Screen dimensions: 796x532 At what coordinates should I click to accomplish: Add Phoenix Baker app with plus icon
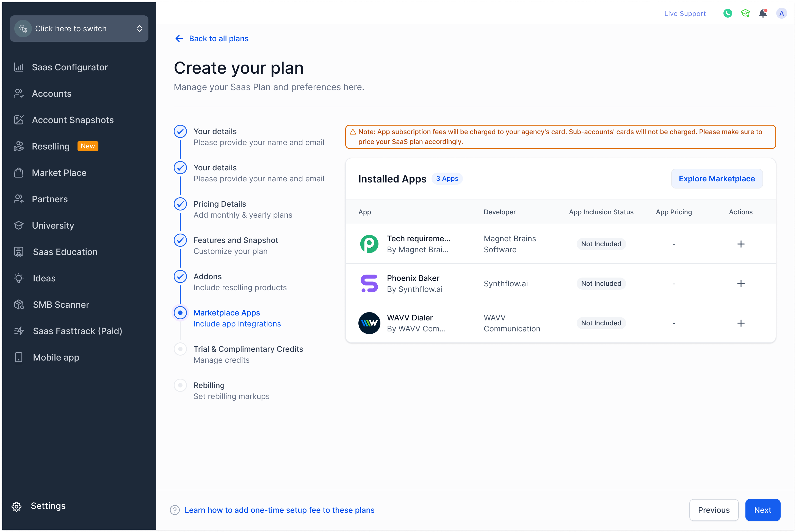[x=741, y=284]
